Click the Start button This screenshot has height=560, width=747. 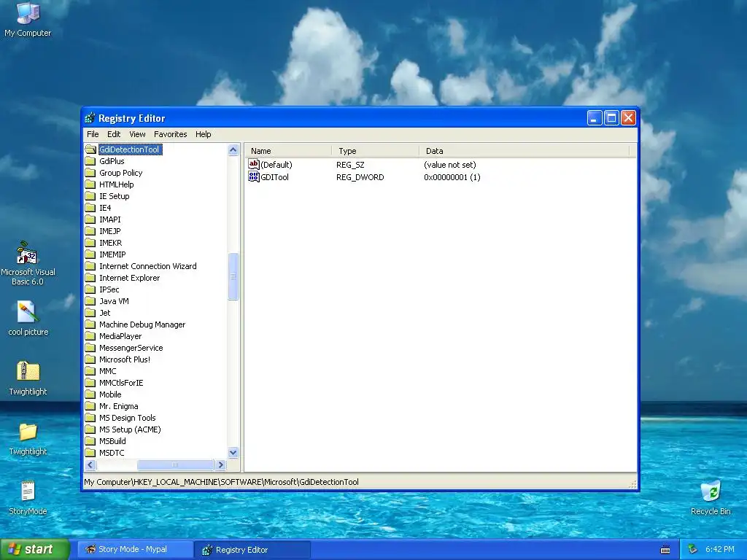[x=35, y=549]
